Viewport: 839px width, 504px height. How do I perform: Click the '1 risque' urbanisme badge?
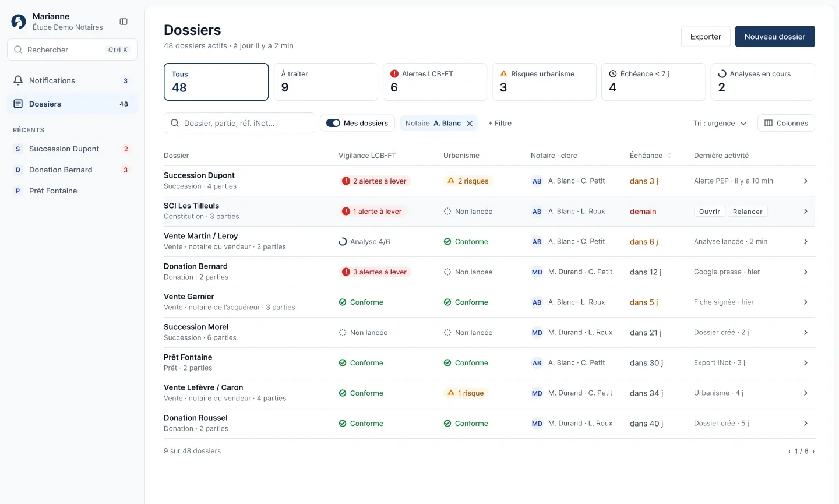click(x=466, y=393)
